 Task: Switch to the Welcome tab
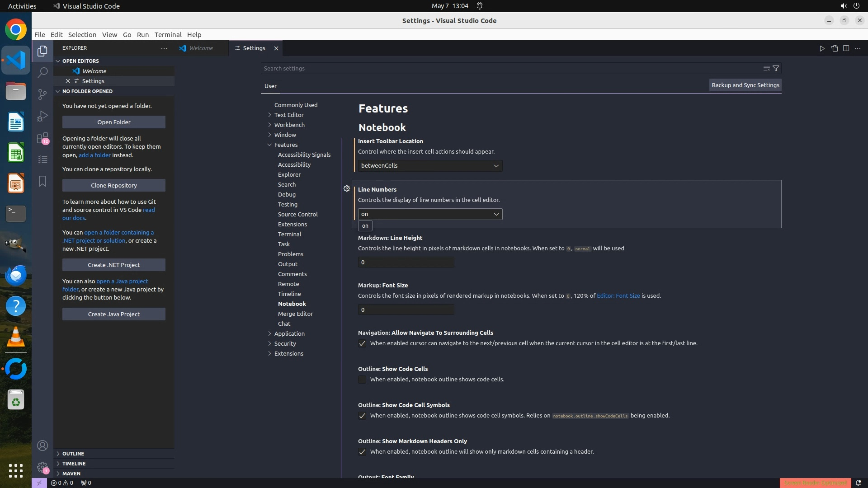click(201, 48)
